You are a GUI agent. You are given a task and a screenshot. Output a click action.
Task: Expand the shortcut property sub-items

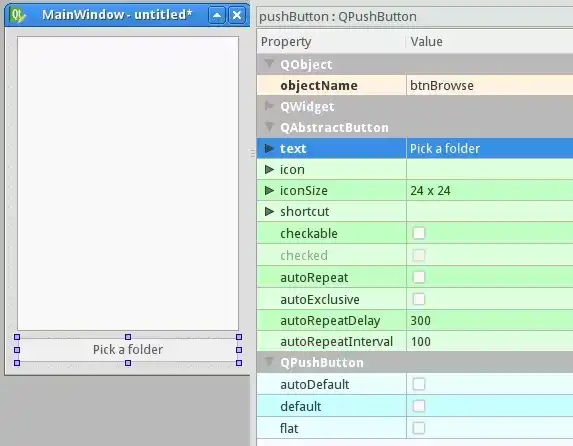coord(269,211)
